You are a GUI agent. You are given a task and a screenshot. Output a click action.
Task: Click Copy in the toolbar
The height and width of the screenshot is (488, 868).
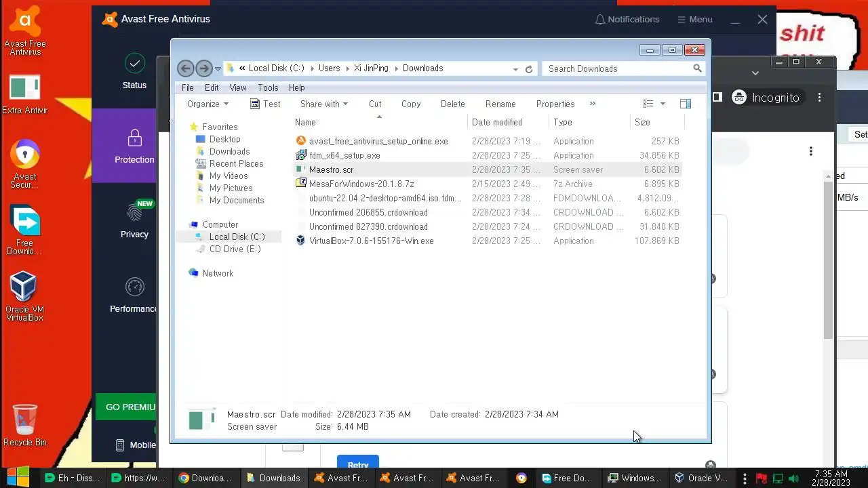pos(411,104)
